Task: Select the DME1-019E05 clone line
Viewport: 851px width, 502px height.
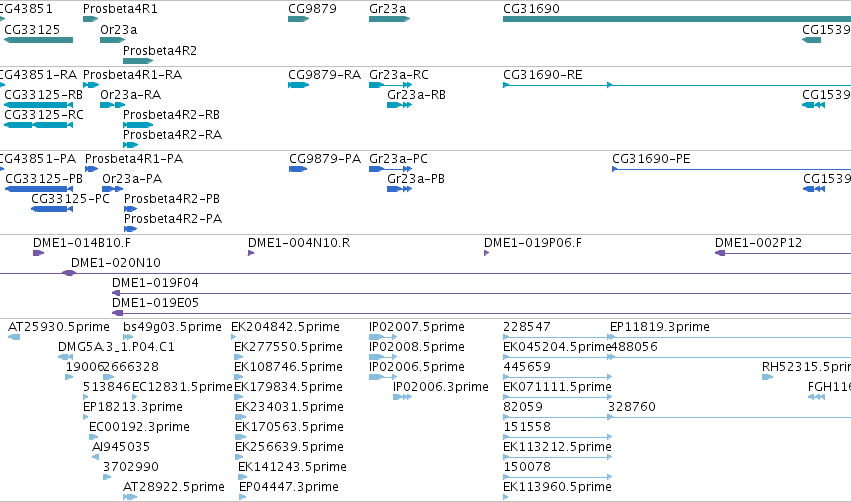Action: [x=481, y=313]
